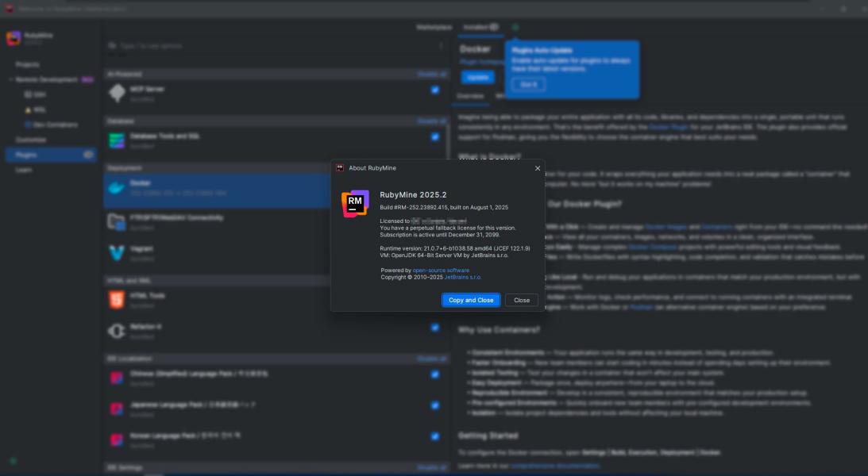
Task: Select the FTP/SFTP/WebDAV Connectivity plugin icon
Action: coord(117,221)
